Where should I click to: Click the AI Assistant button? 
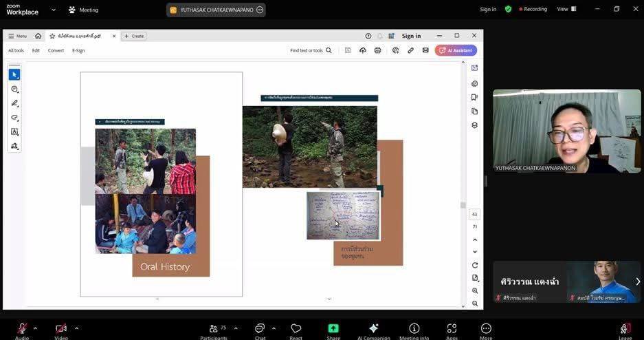point(456,50)
